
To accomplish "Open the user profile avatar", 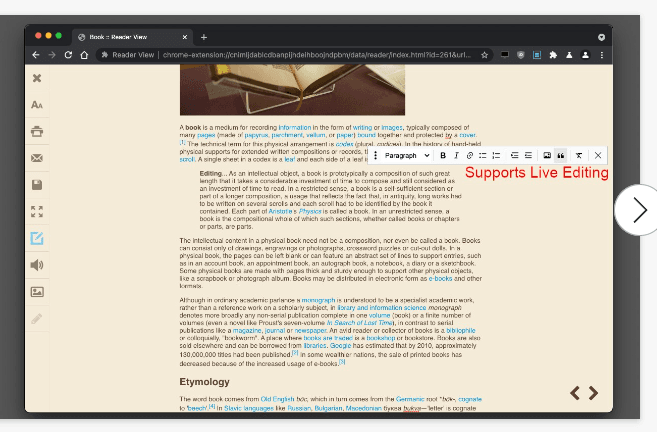I will pos(585,55).
